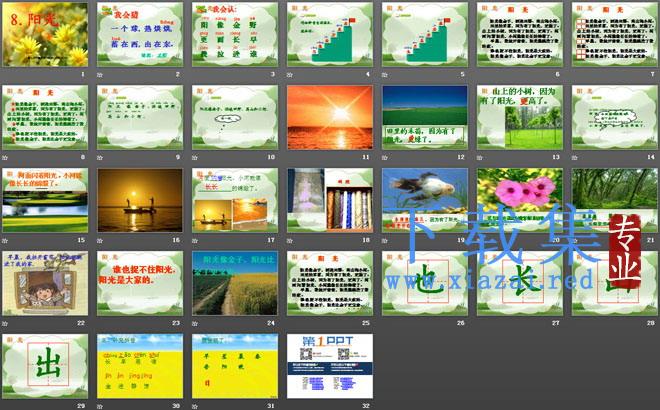Image resolution: width=660 pixels, height=410 pixels.
Task: Click the animation star under slide 30
Action: click(100, 406)
